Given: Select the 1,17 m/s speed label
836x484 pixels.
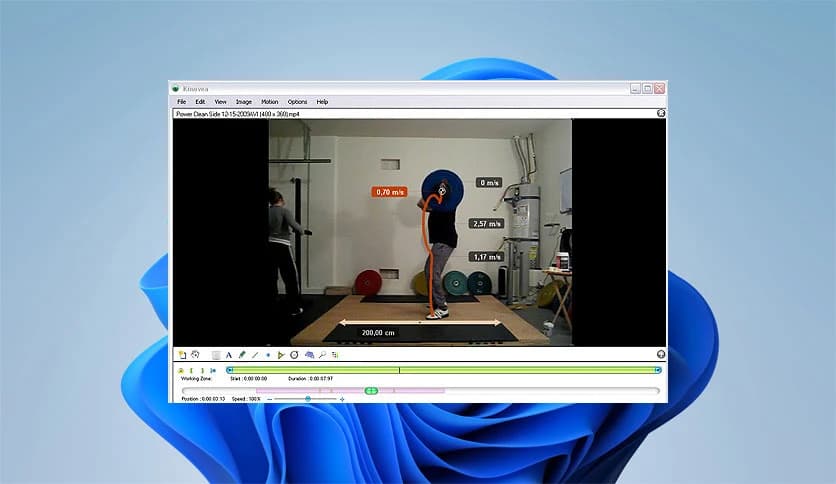Looking at the screenshot, I should point(487,257).
